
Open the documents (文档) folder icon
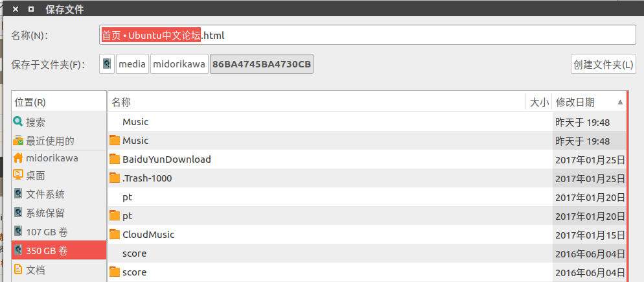18,269
